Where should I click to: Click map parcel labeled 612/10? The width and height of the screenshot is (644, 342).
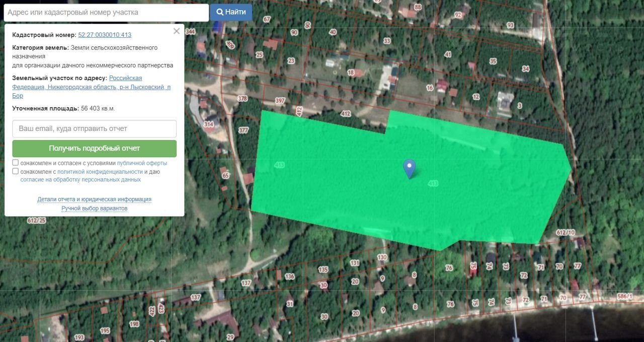(x=566, y=232)
